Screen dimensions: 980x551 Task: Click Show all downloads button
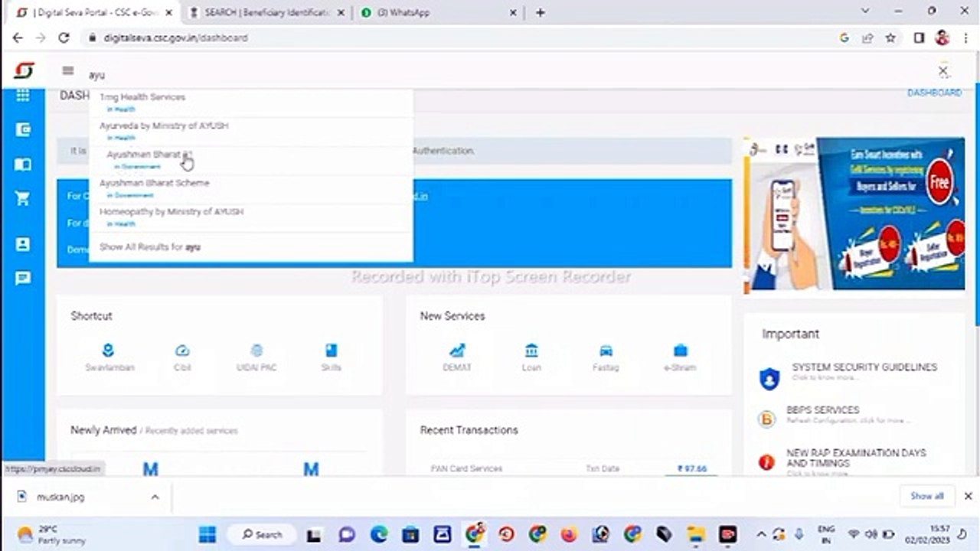point(926,496)
